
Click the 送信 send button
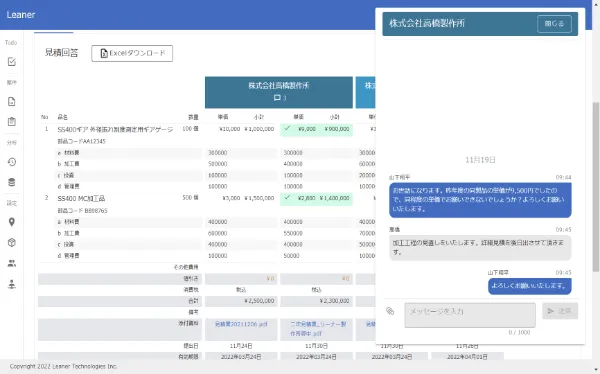560,311
